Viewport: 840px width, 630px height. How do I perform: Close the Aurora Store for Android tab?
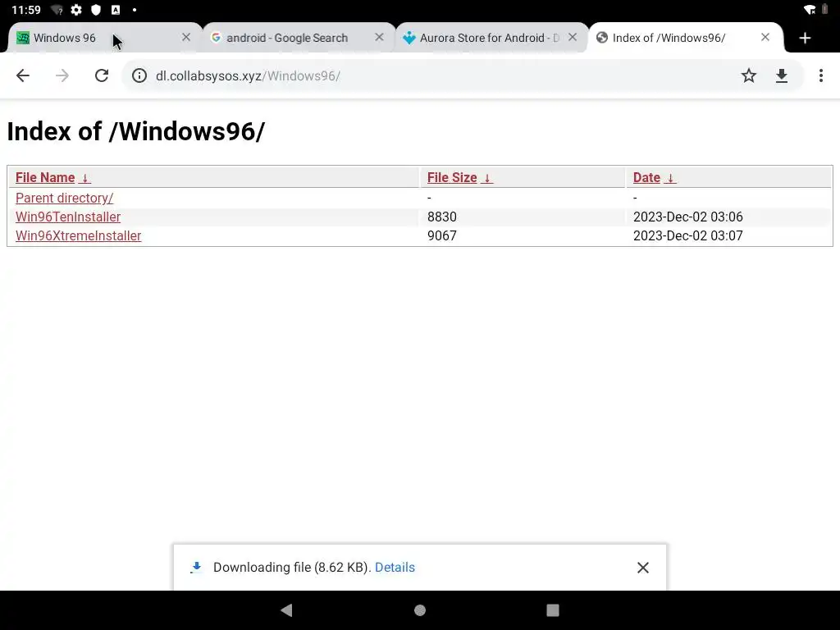573,37
